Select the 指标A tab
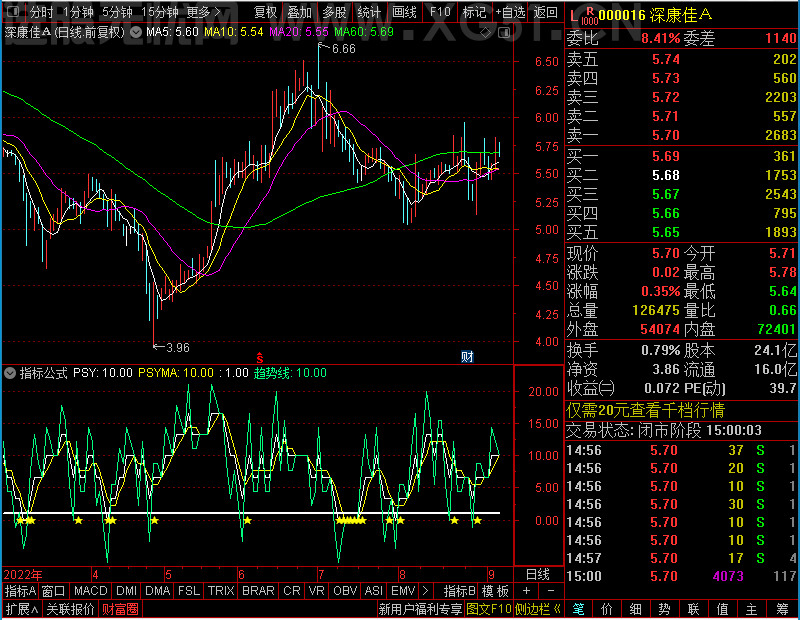Image resolution: width=800 pixels, height=620 pixels. coord(20,591)
